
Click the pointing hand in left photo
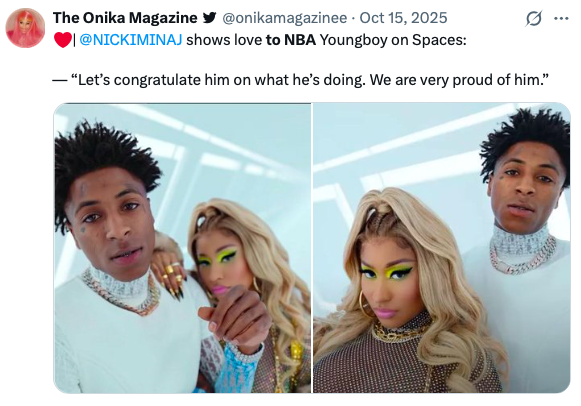(x=235, y=314)
